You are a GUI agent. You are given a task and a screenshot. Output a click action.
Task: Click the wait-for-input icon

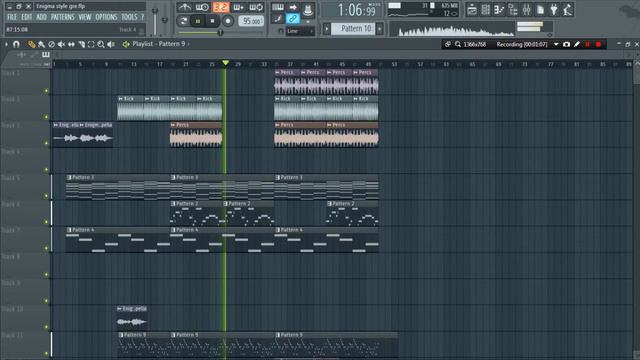[202, 7]
